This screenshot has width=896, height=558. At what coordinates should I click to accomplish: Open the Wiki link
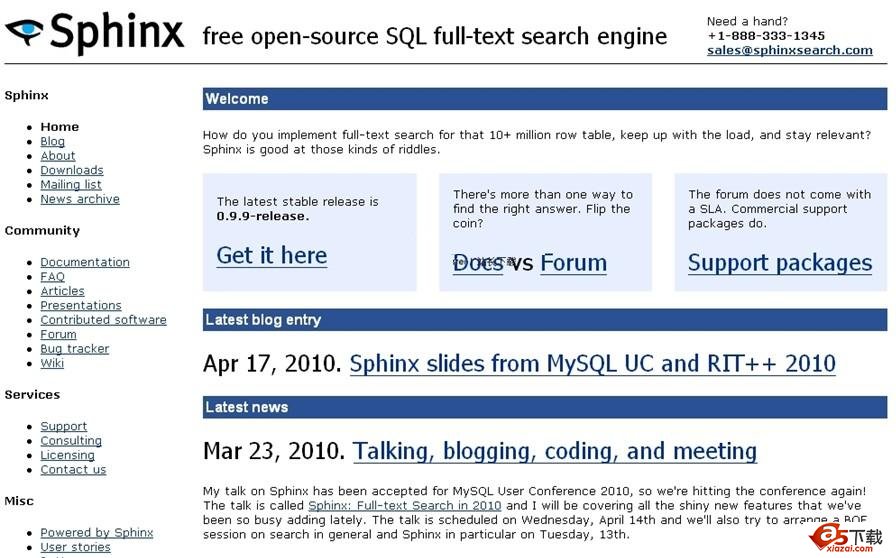[51, 364]
